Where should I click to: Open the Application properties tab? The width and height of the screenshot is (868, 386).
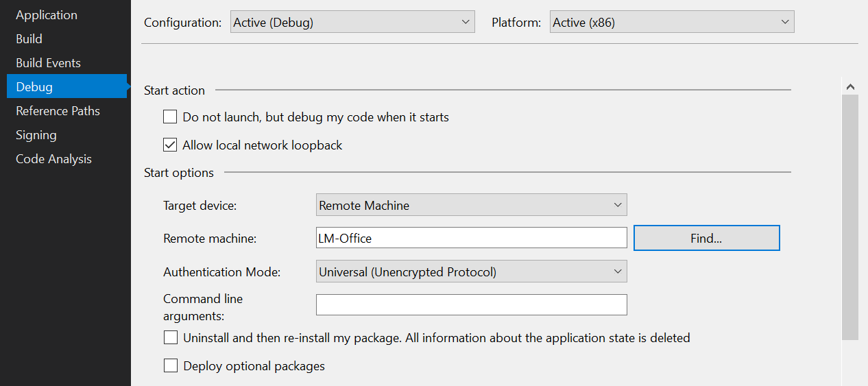(47, 15)
